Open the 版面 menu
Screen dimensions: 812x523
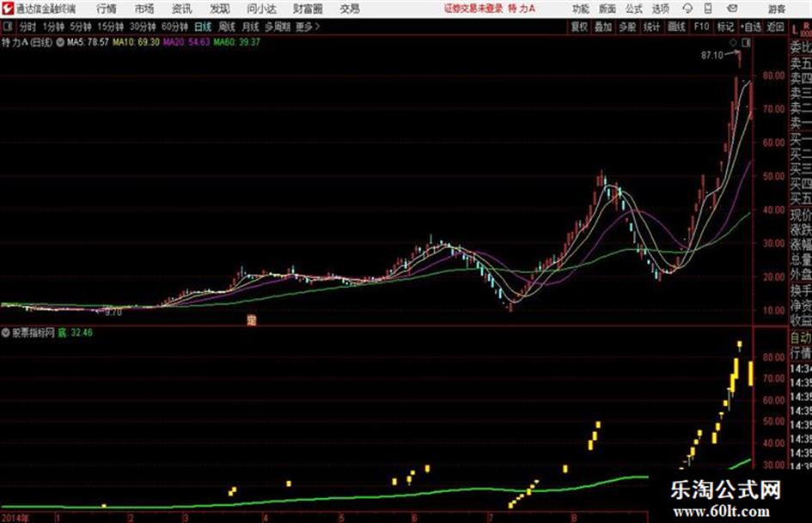[607, 9]
